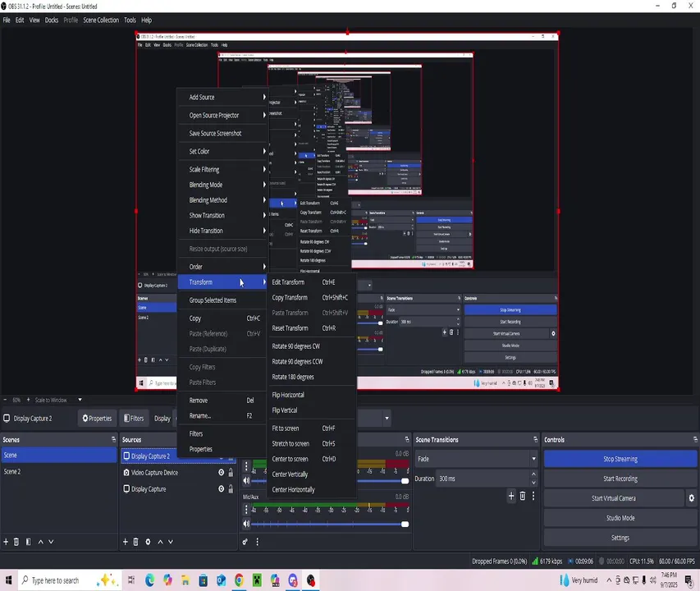Adjust the upper audio channel volume slider handle
This screenshot has width=700, height=591.
[405, 481]
